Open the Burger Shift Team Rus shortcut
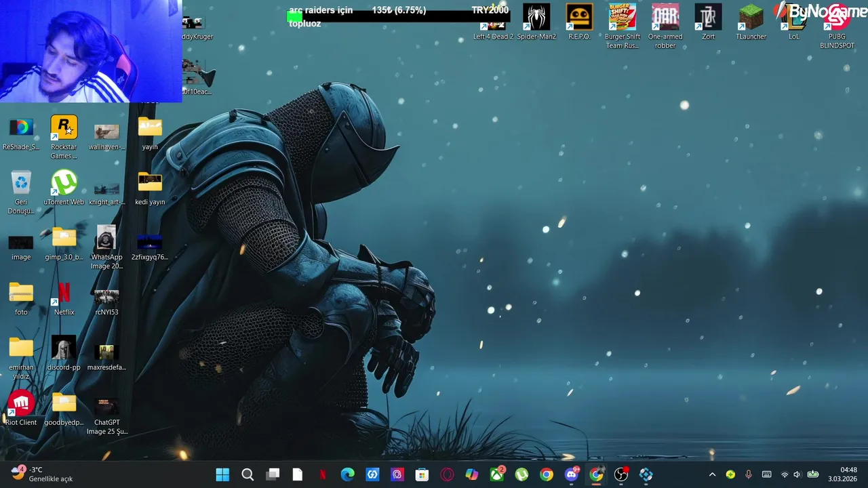Viewport: 868px width, 488px height. click(x=622, y=26)
